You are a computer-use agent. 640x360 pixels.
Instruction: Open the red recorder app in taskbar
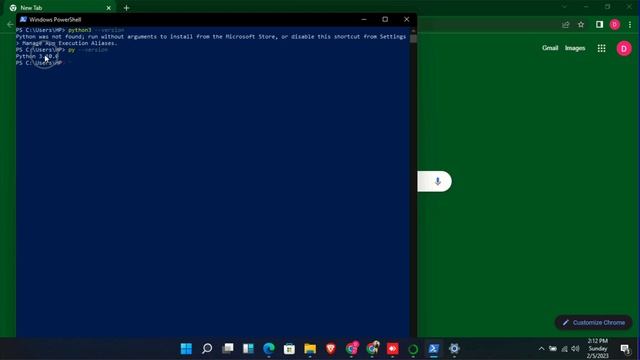393,349
